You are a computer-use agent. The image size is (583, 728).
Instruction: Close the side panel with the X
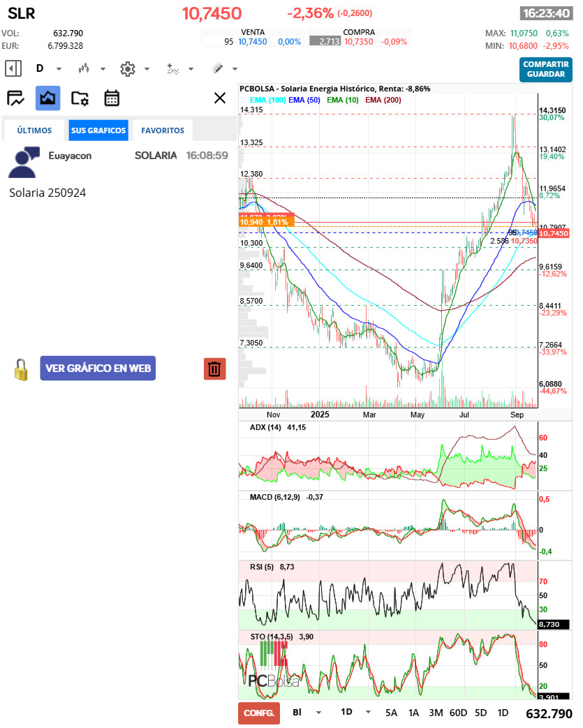click(x=220, y=98)
